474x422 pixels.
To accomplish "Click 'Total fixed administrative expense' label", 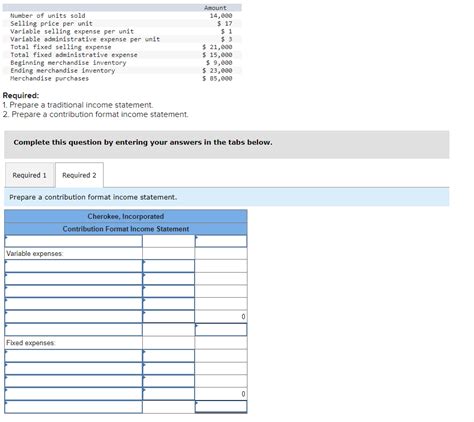I will pos(74,55).
